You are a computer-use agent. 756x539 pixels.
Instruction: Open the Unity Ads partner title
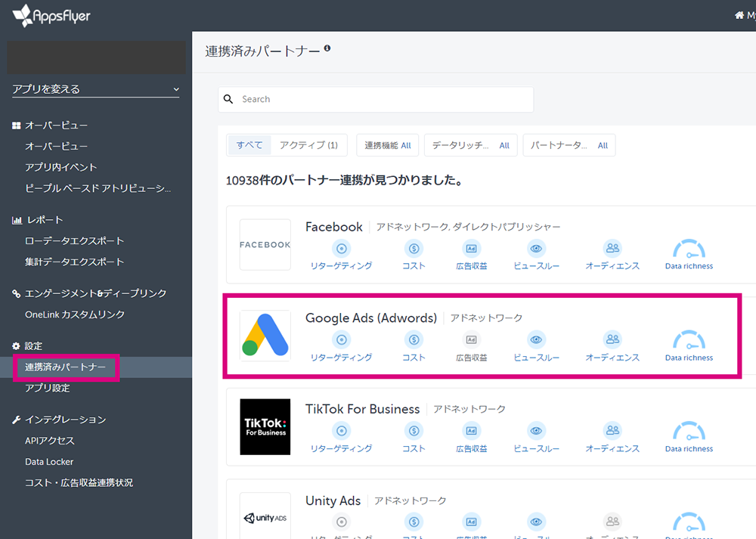[x=333, y=500]
